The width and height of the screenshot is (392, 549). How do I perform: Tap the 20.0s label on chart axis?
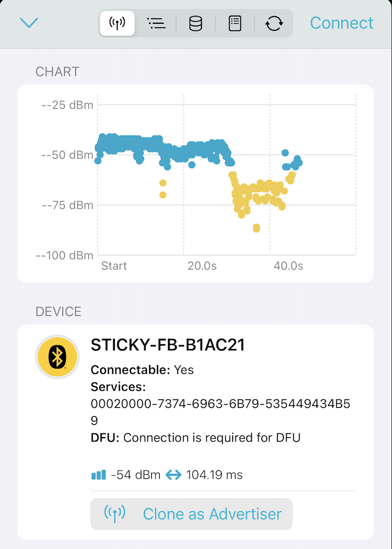(202, 266)
